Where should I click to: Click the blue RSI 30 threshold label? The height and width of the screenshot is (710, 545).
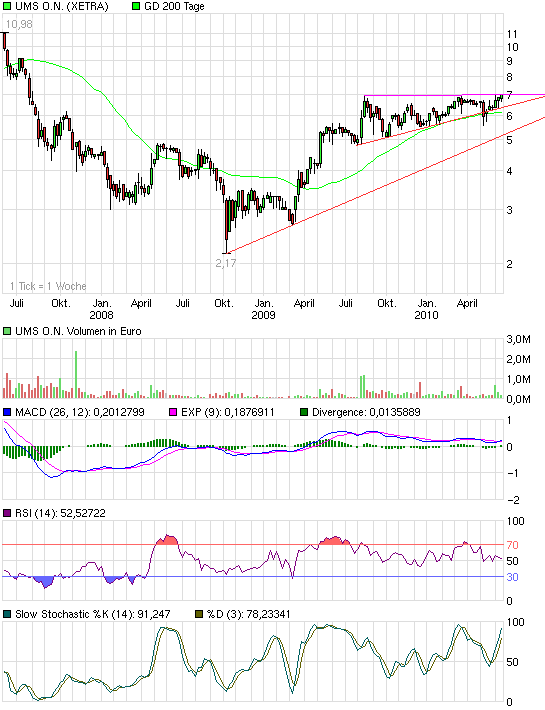[512, 577]
